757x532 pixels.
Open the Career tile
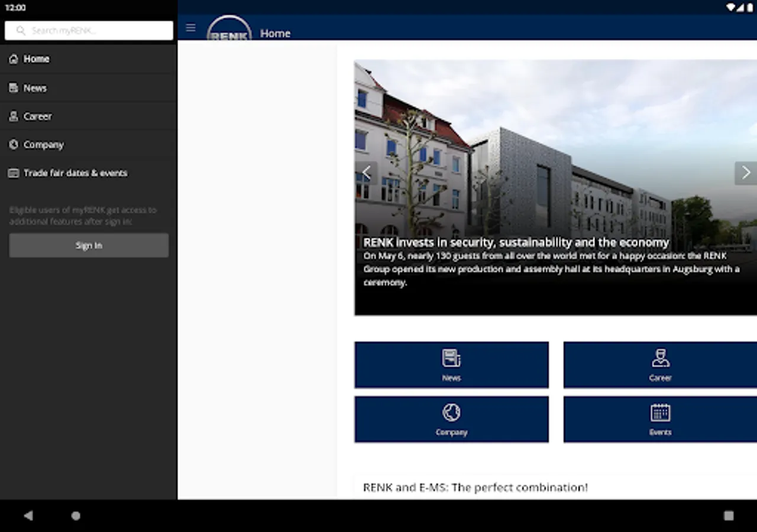coord(660,365)
